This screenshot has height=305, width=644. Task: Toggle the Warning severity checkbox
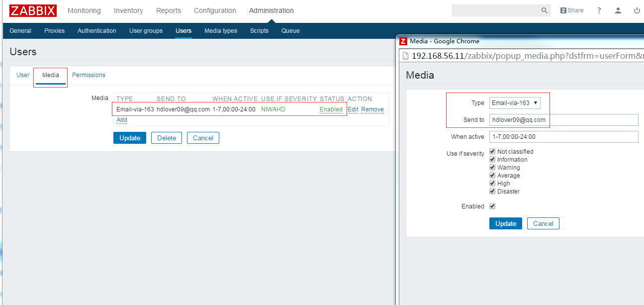[x=492, y=167]
